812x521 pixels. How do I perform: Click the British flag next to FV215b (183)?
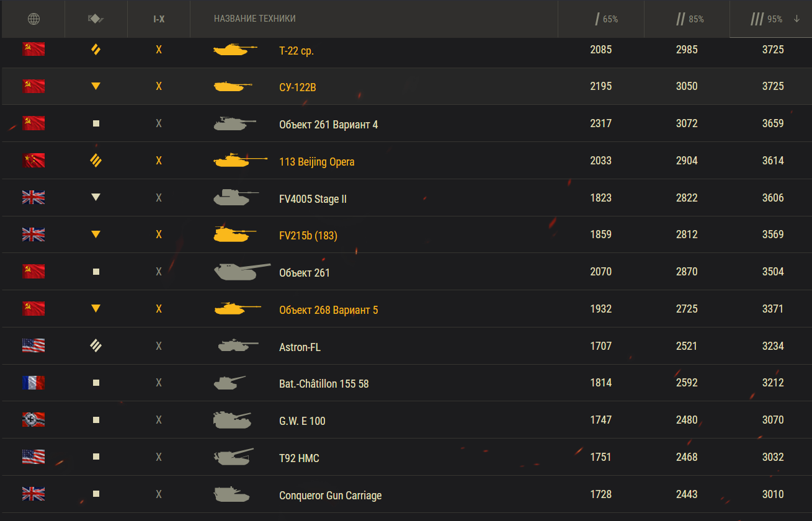[x=33, y=234]
